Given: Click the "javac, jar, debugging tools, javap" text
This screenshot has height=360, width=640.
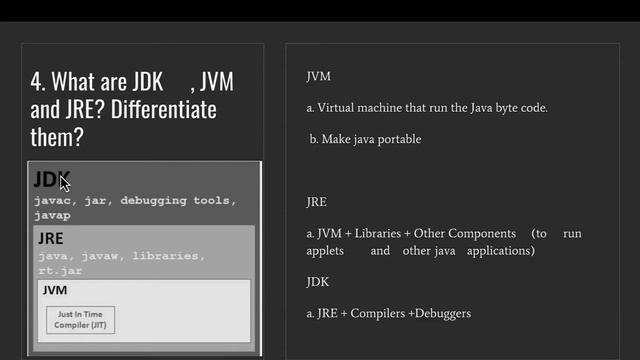Looking at the screenshot, I should click(135, 208).
